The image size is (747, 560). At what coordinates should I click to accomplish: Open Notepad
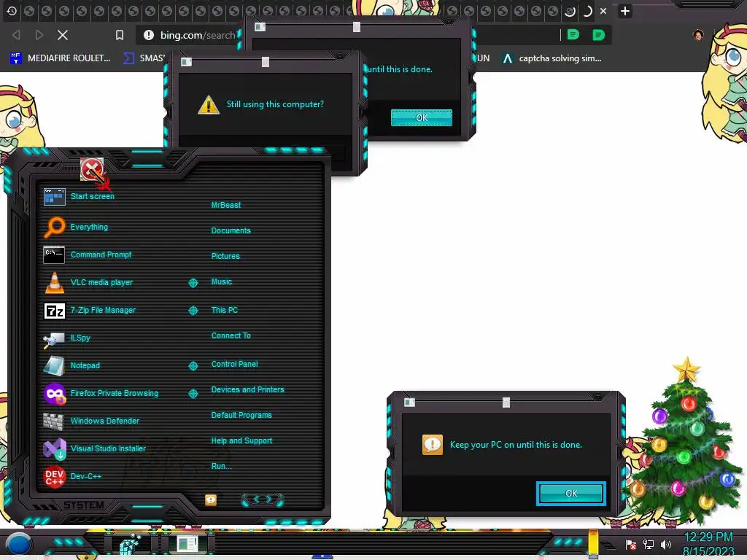[72, 365]
